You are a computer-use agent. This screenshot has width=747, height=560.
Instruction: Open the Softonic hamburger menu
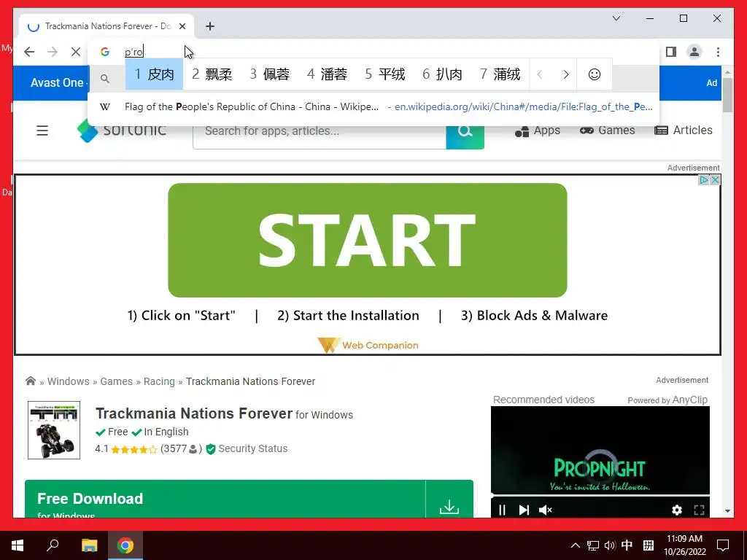click(42, 131)
